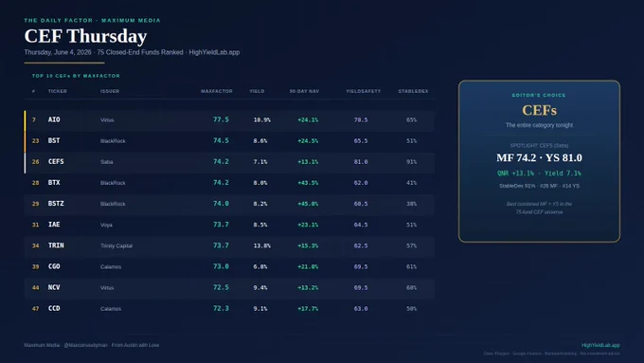Click BST MaxFactor value 74.5
The width and height of the screenshot is (644, 363).
point(221,140)
